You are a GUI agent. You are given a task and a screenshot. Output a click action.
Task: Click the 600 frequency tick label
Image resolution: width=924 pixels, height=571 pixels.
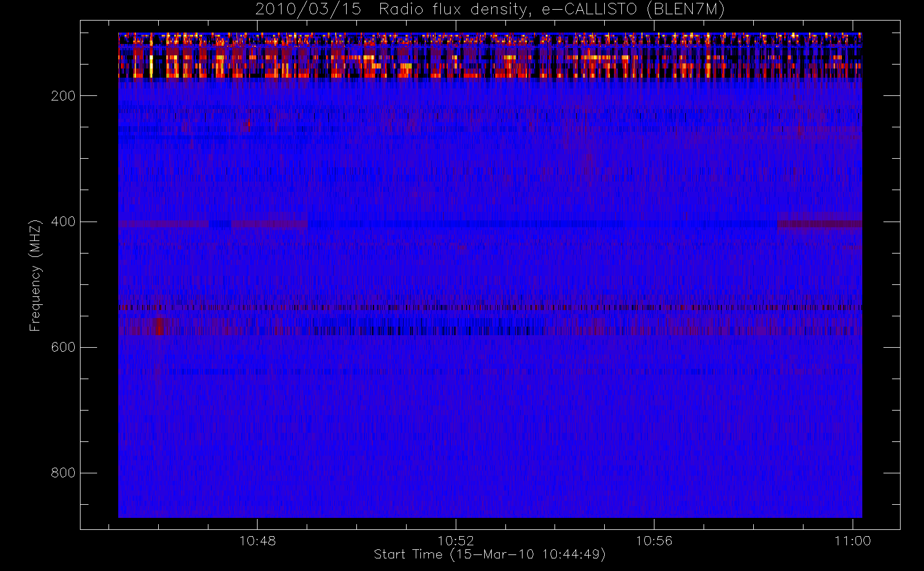click(x=63, y=347)
